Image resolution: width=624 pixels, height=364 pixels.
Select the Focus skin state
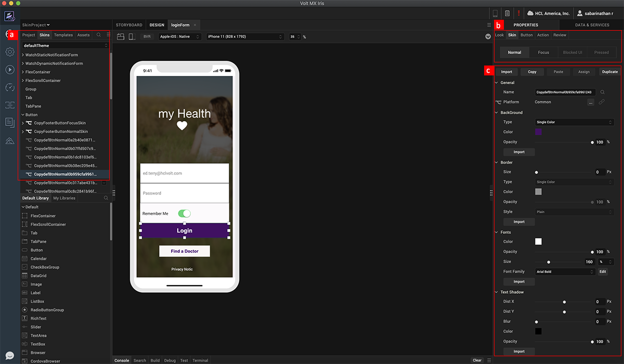point(543,53)
